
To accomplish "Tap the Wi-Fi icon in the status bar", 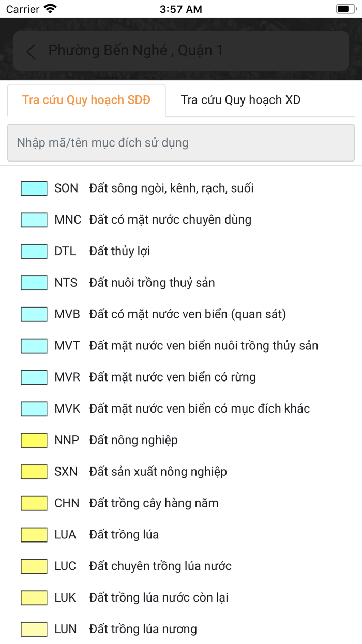I will click(x=49, y=8).
